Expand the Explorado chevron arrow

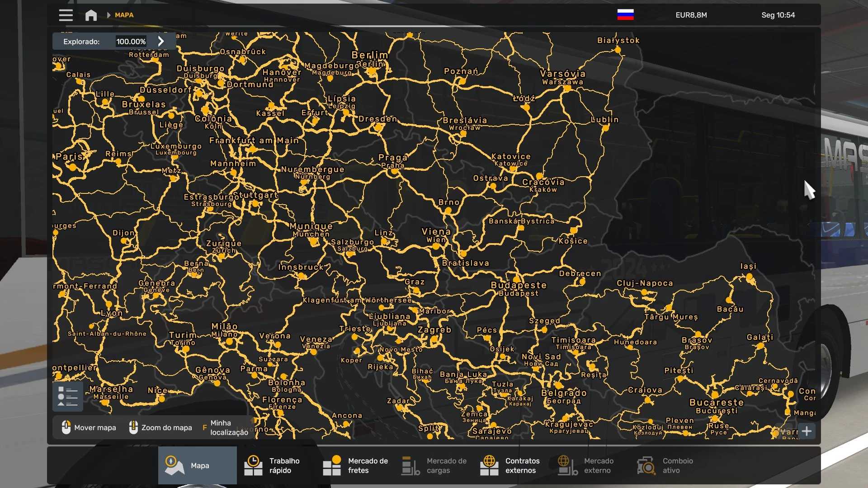tap(161, 41)
